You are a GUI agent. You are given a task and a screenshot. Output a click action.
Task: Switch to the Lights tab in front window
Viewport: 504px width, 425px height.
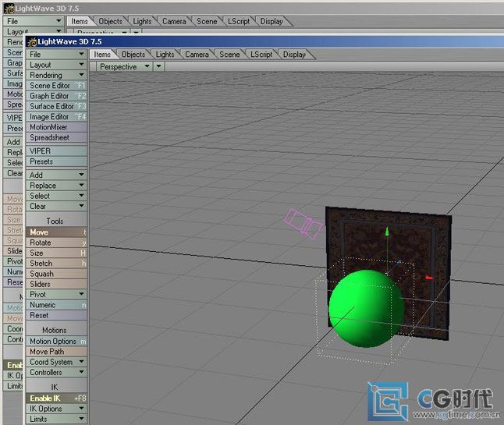point(165,55)
